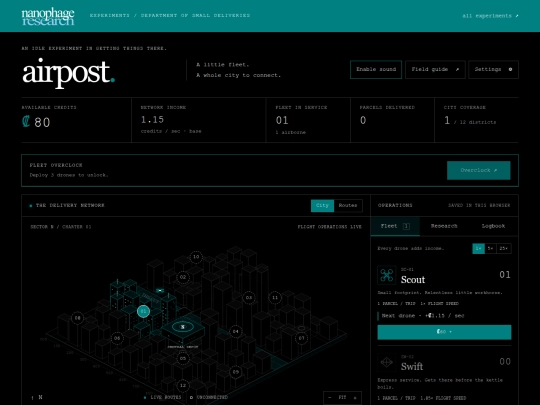Click the central depot helipad marker
540x405 pixels.
[x=183, y=327]
